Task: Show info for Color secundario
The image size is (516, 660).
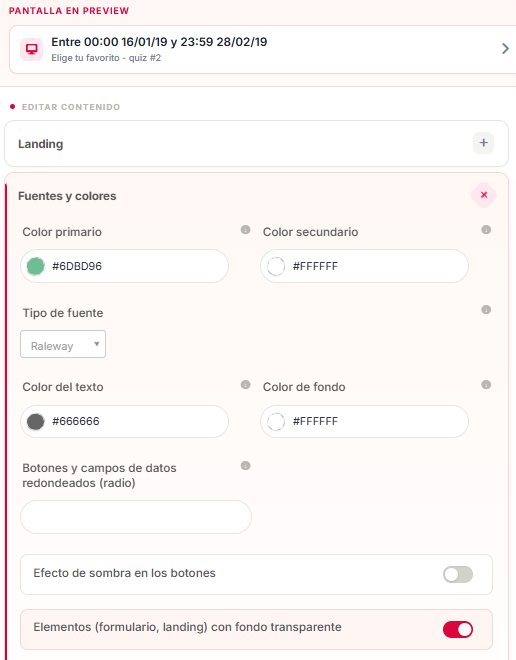Action: [x=486, y=230]
